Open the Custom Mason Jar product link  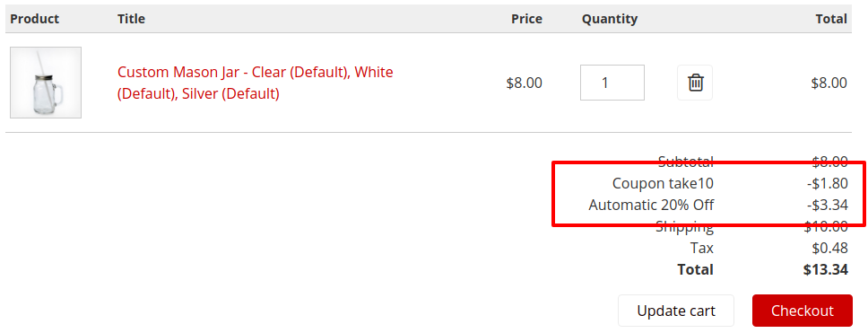pos(256,83)
